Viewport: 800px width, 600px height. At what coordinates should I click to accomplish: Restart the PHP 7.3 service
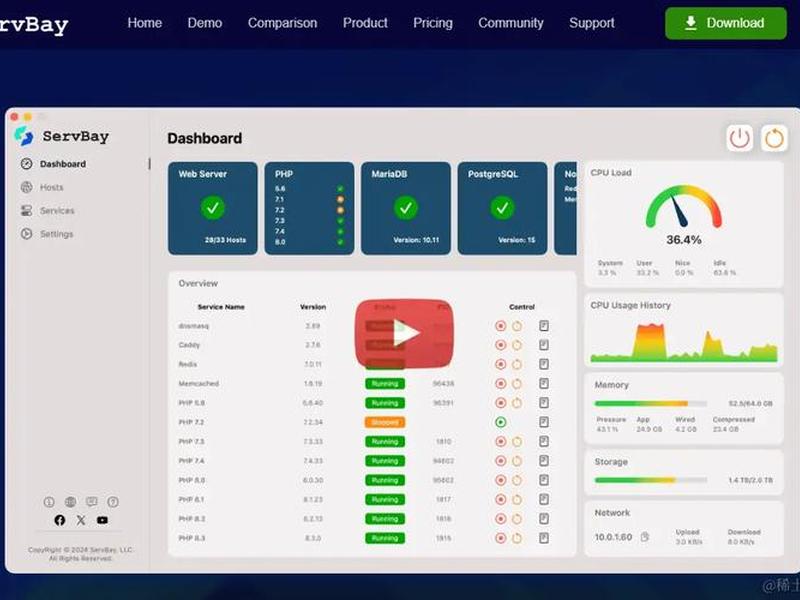(x=517, y=442)
